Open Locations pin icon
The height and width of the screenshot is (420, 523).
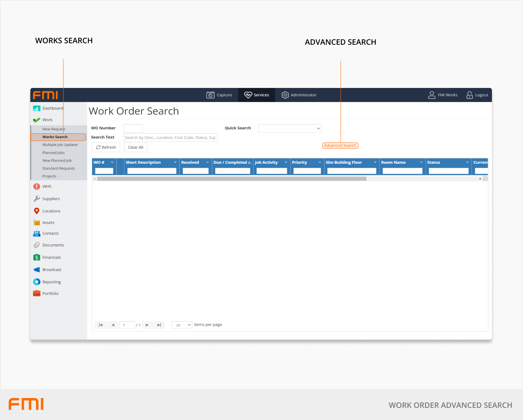[37, 211]
